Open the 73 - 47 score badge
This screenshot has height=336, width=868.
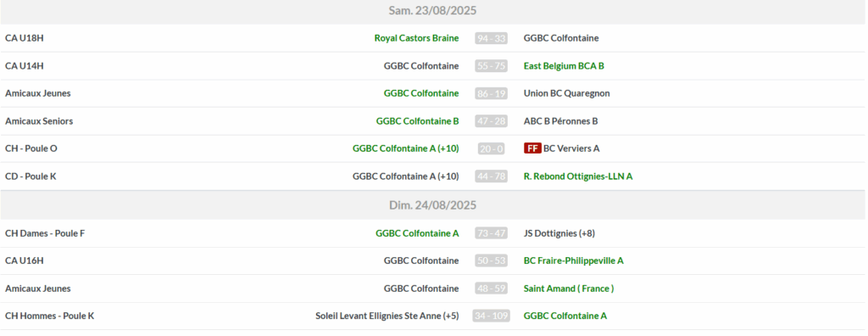[491, 233]
